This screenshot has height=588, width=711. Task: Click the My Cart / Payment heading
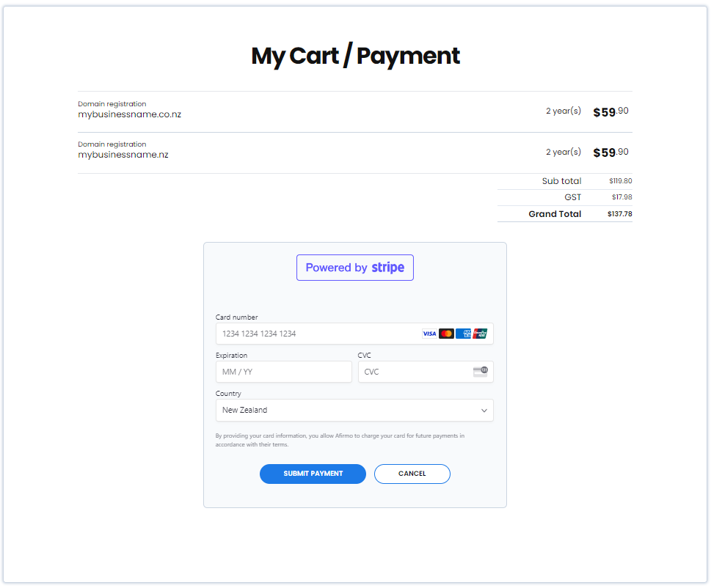coord(355,56)
